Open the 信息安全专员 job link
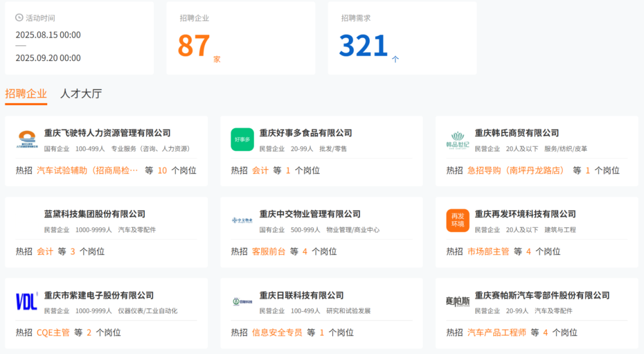The image size is (644, 354). (x=277, y=333)
